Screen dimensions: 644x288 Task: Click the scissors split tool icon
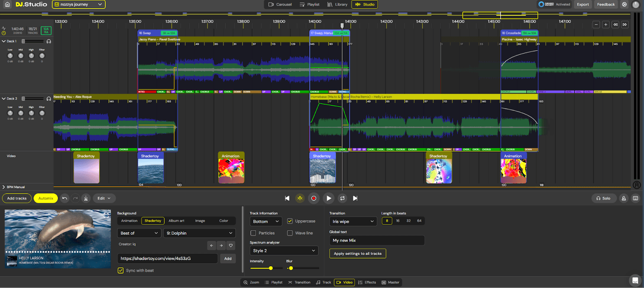86,198
